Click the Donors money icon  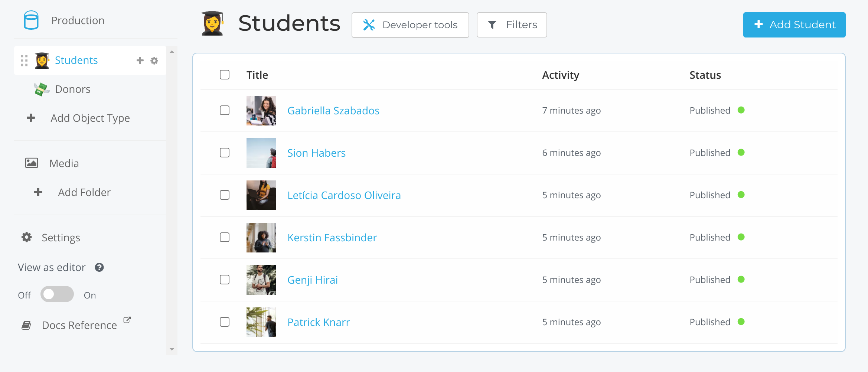click(42, 89)
